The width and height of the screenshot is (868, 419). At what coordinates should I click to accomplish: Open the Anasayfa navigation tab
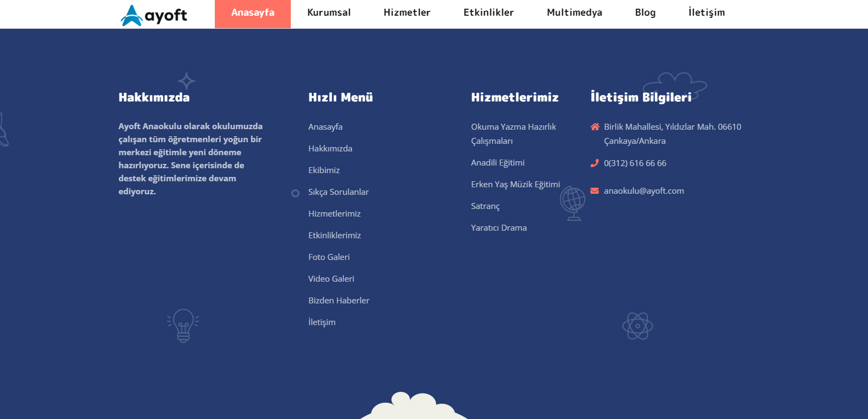253,13
